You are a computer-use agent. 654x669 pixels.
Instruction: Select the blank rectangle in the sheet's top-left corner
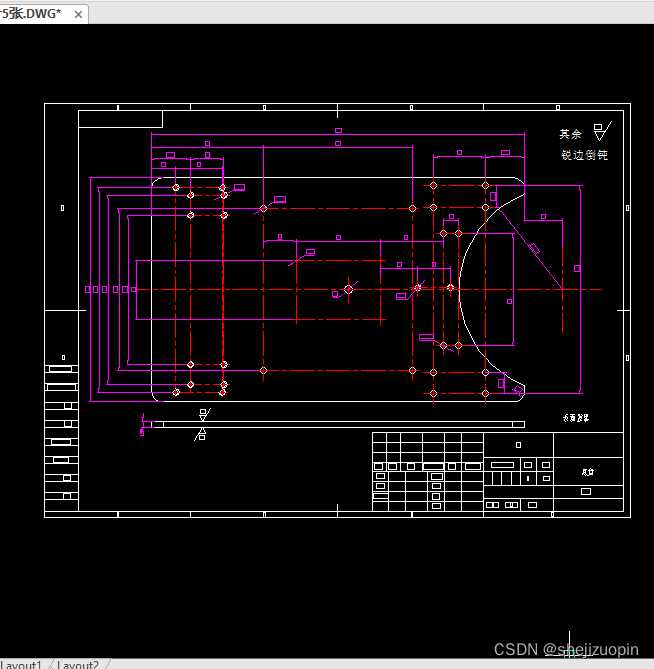click(120, 119)
